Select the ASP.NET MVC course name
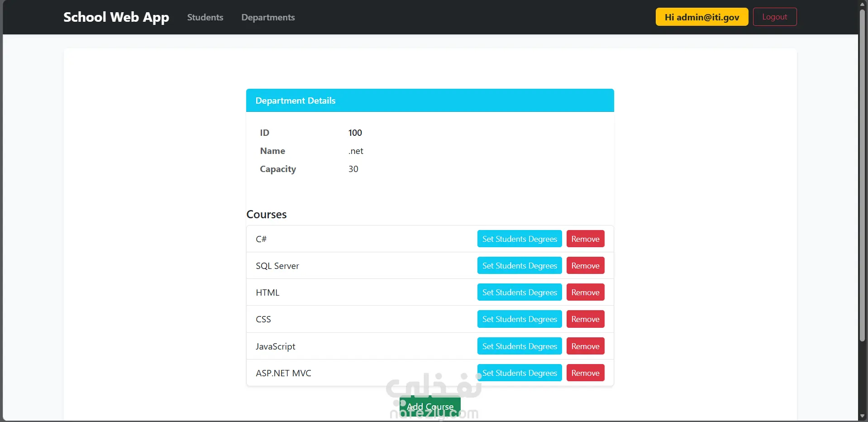 coord(283,373)
